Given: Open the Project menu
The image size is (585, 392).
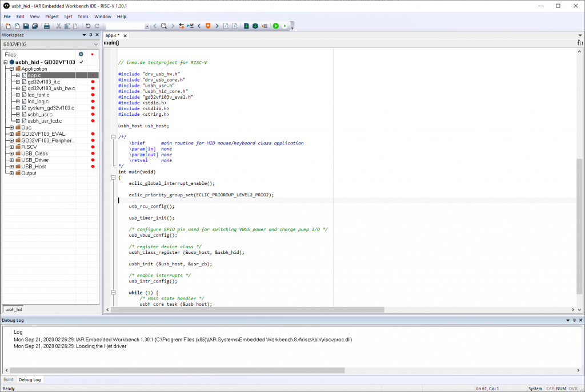Looking at the screenshot, I should 52,17.
